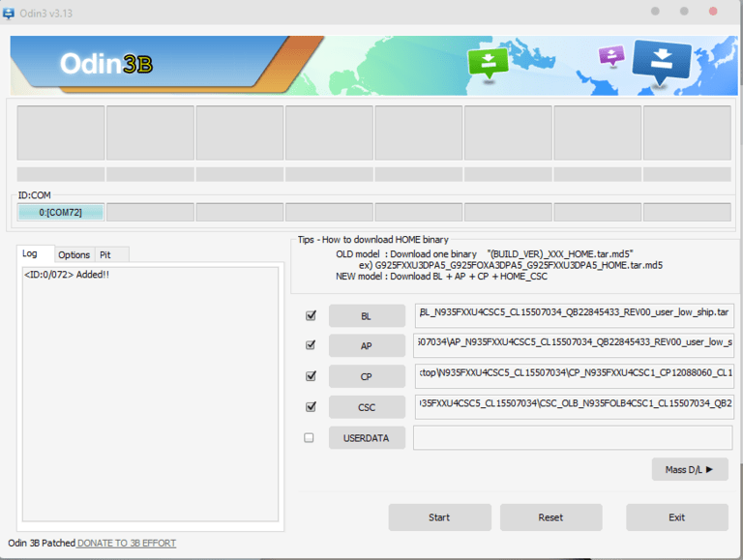Open the Mass D/L menu button
The image size is (743, 560).
690,469
